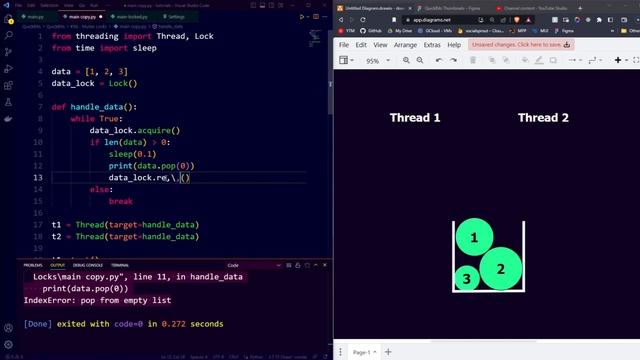640x360 pixels.
Task: Open Problems panel tab
Action: point(33,265)
